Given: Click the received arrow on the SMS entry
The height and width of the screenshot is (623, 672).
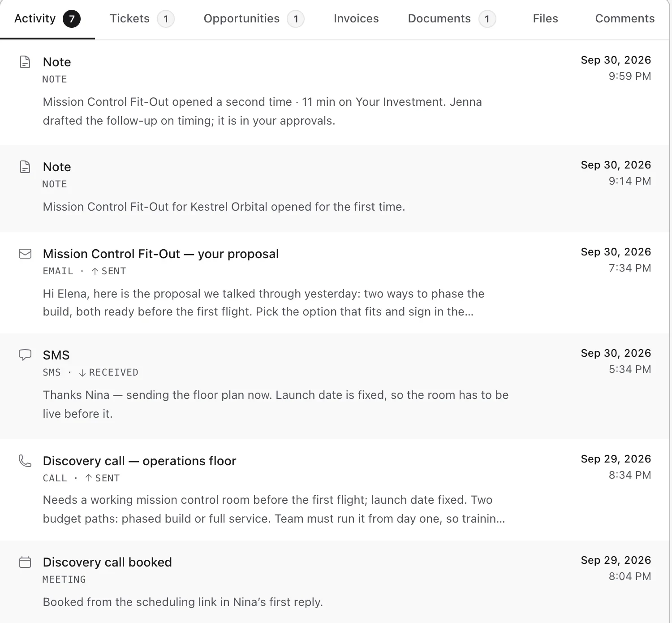Looking at the screenshot, I should [82, 372].
